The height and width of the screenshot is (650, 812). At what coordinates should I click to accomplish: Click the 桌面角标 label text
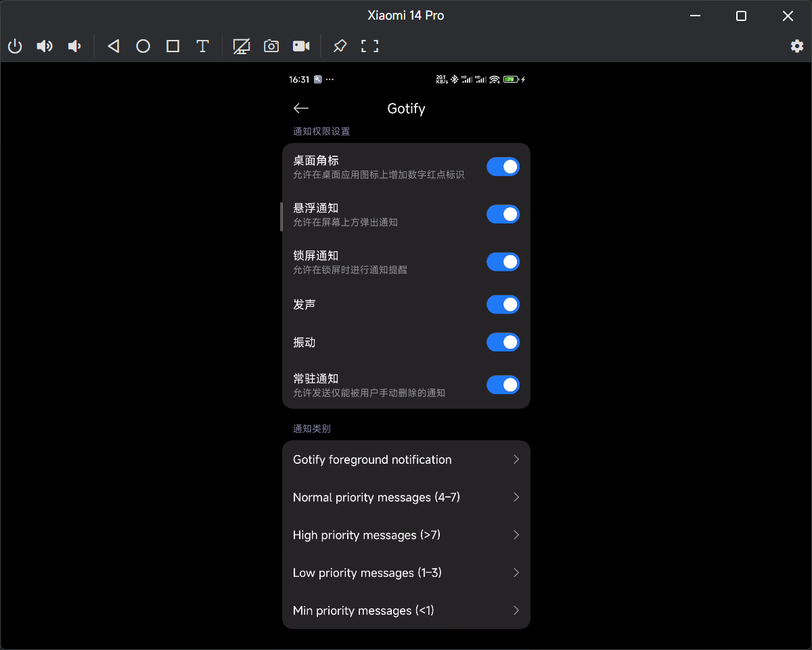coord(316,160)
